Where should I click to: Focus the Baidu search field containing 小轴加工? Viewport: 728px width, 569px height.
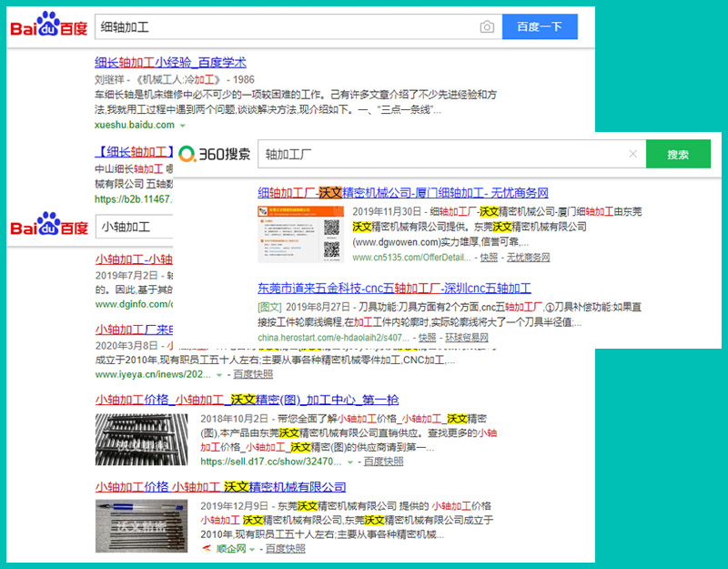tap(134, 227)
